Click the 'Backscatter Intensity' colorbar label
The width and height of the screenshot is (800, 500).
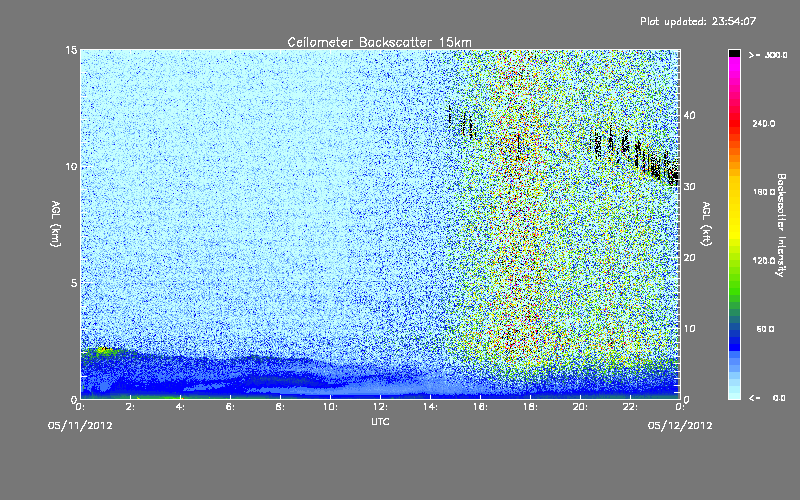pos(781,225)
